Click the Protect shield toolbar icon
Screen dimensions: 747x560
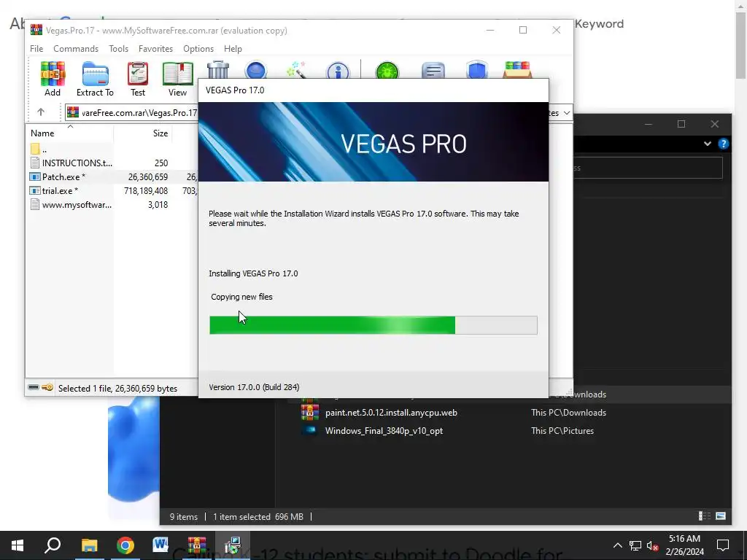[x=477, y=70]
